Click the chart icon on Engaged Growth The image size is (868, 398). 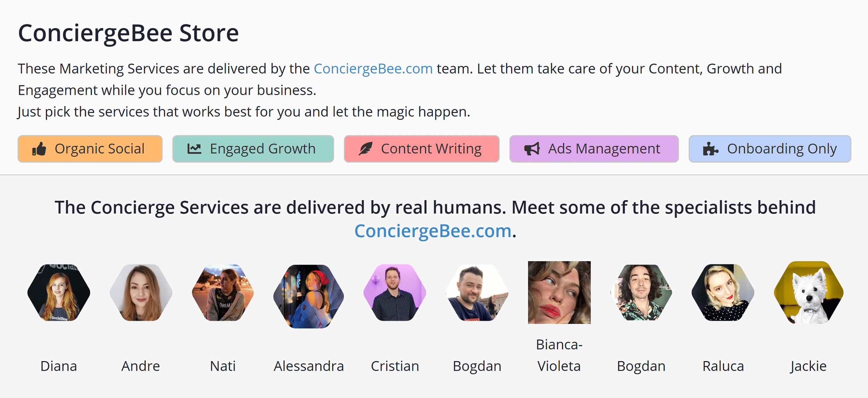[x=195, y=149]
